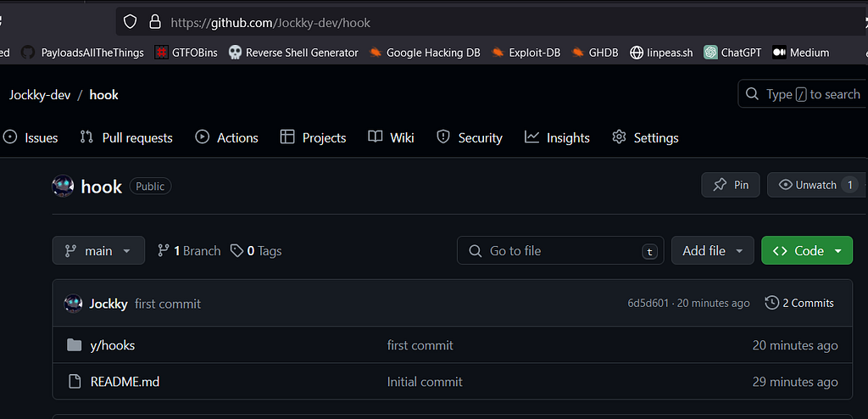868x419 pixels.
Task: Click the green Code button
Action: coord(807,250)
